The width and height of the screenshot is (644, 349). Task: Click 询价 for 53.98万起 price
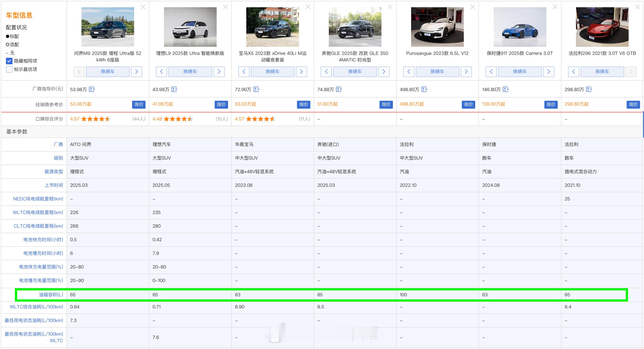pos(139,104)
